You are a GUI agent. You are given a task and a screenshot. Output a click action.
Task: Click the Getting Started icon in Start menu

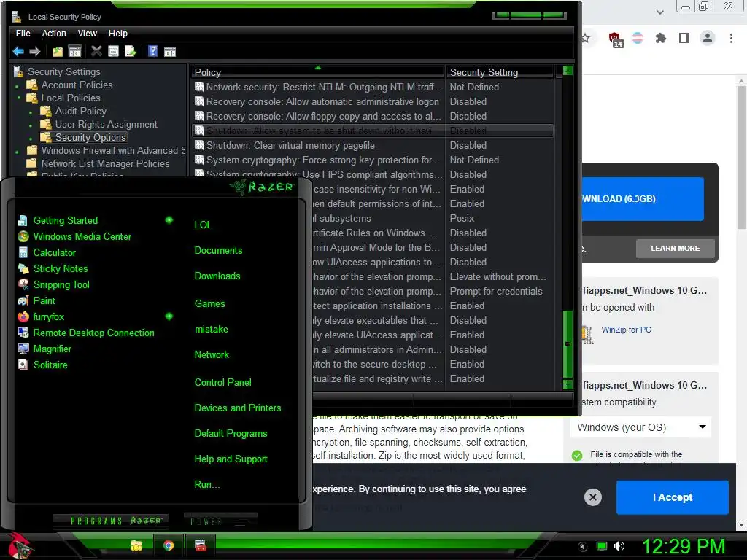[x=23, y=220]
